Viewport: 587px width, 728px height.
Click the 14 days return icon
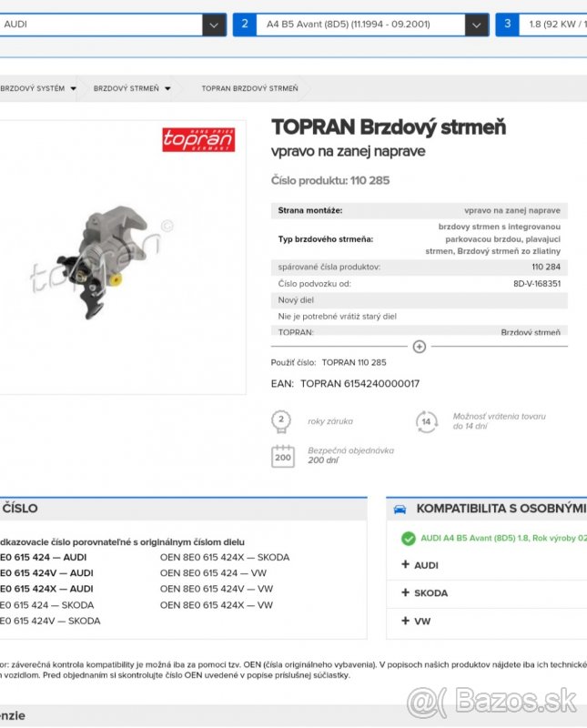coord(426,421)
